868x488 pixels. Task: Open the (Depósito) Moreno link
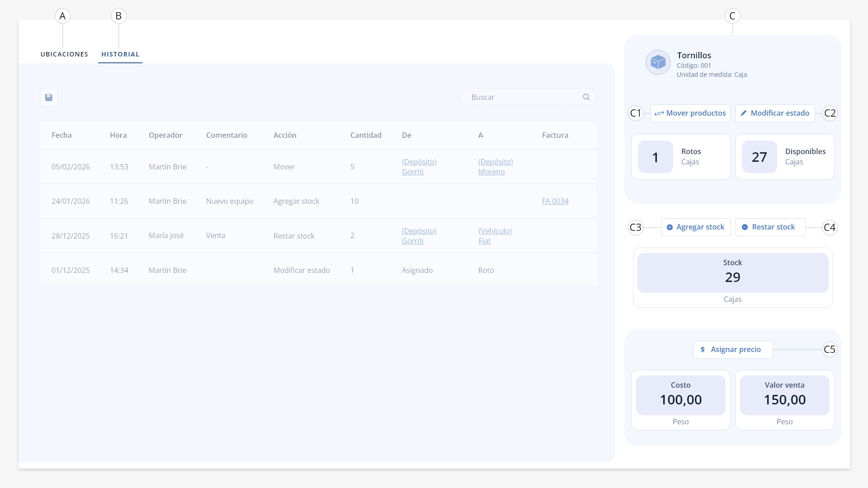(x=495, y=167)
